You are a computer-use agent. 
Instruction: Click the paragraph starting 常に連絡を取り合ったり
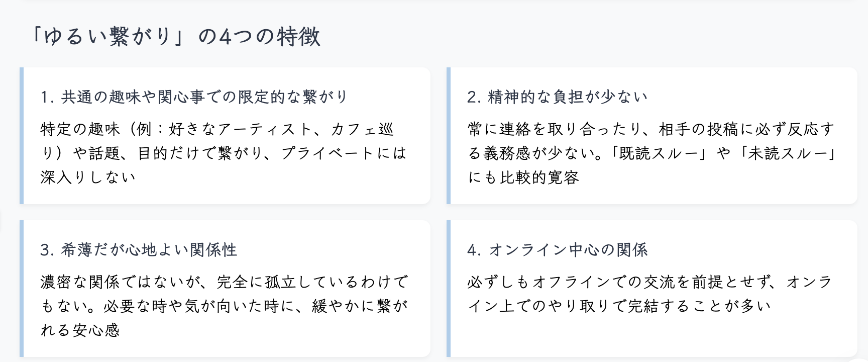(x=652, y=153)
